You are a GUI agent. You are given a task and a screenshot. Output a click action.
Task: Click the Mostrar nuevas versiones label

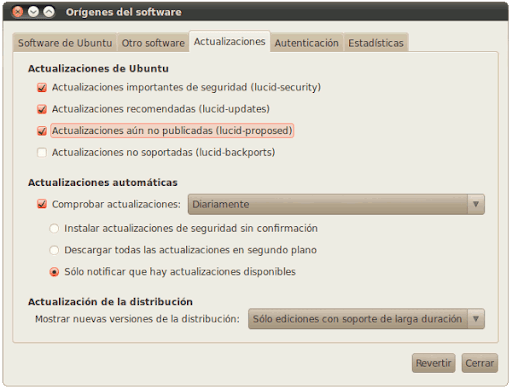point(137,319)
